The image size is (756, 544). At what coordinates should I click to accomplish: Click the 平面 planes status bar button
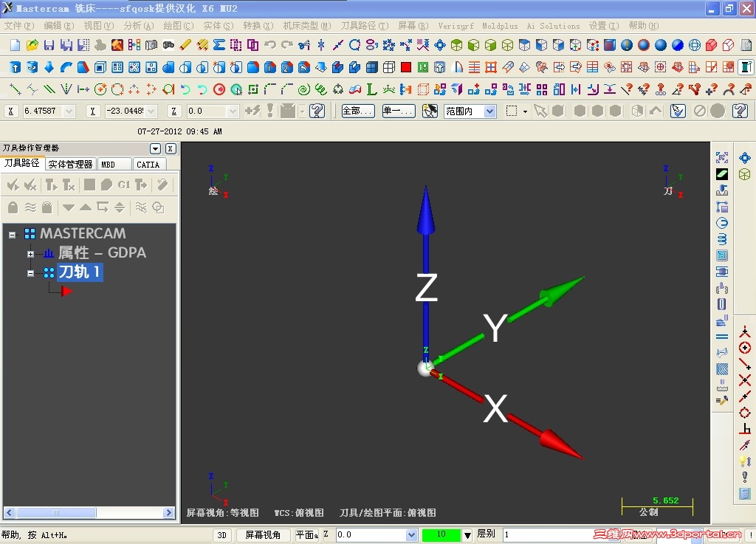click(x=306, y=535)
